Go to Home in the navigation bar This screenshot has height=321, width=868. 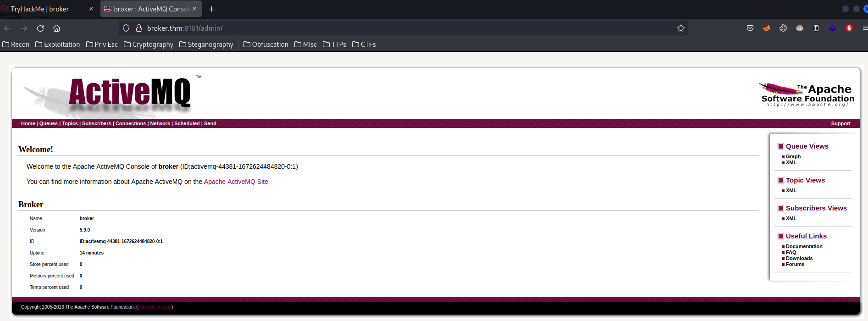[x=28, y=123]
